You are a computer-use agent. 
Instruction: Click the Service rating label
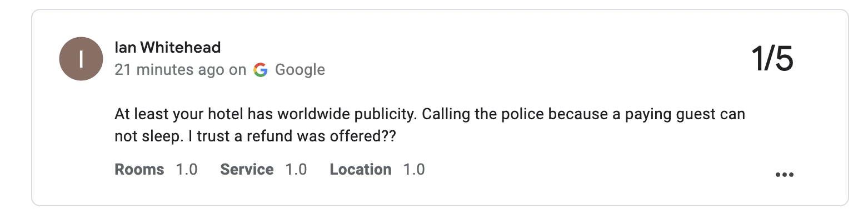[x=247, y=169]
